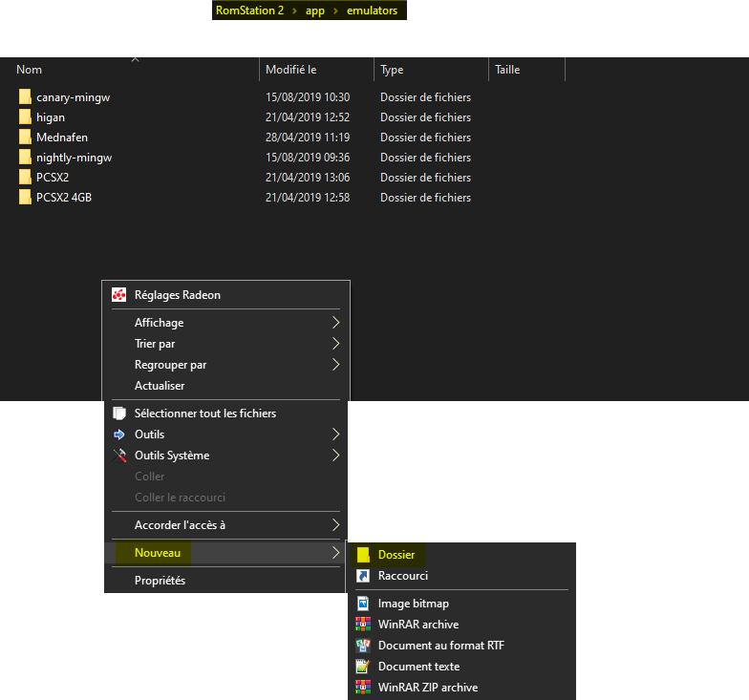This screenshot has height=700, width=749.
Task: Expand the Accorder l'accès à submenu arrow
Action: 336,525
